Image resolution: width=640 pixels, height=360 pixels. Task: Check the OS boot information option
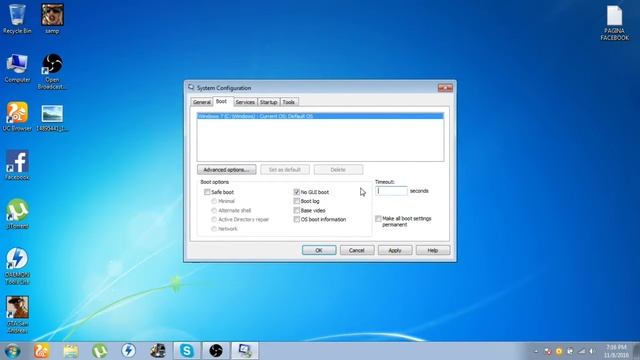[297, 220]
